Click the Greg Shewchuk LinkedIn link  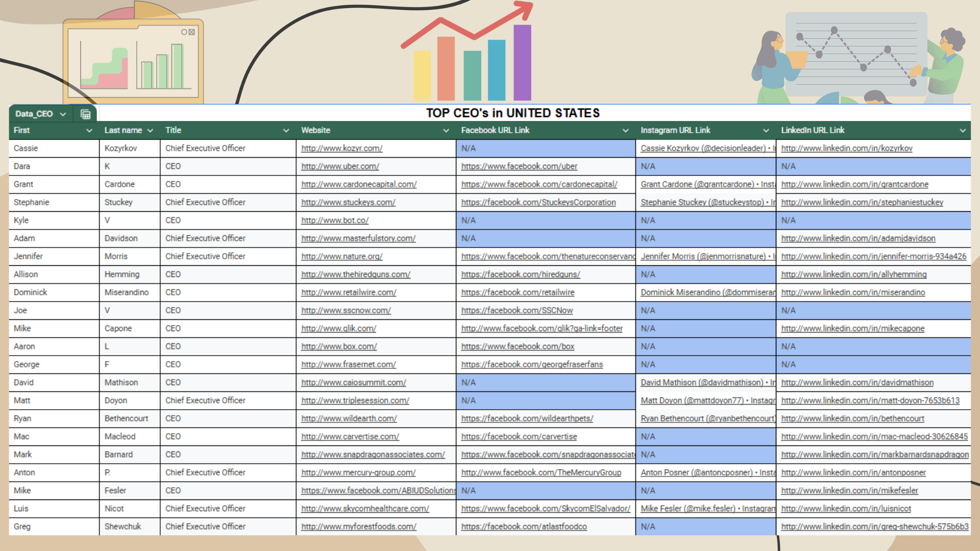click(x=874, y=527)
